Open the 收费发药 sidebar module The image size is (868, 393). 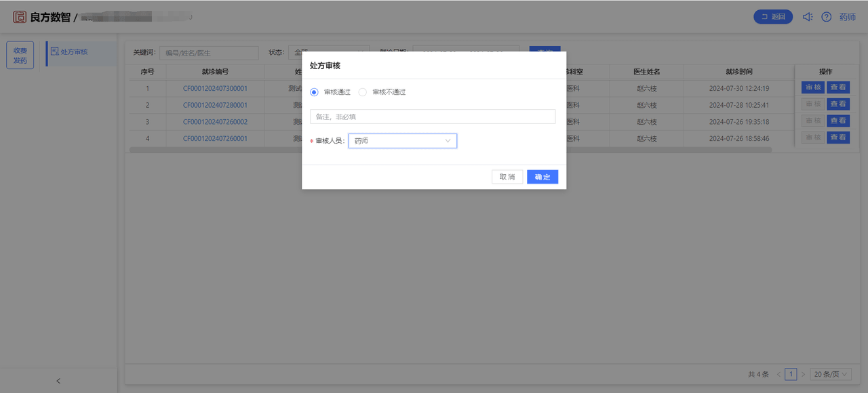(x=20, y=55)
